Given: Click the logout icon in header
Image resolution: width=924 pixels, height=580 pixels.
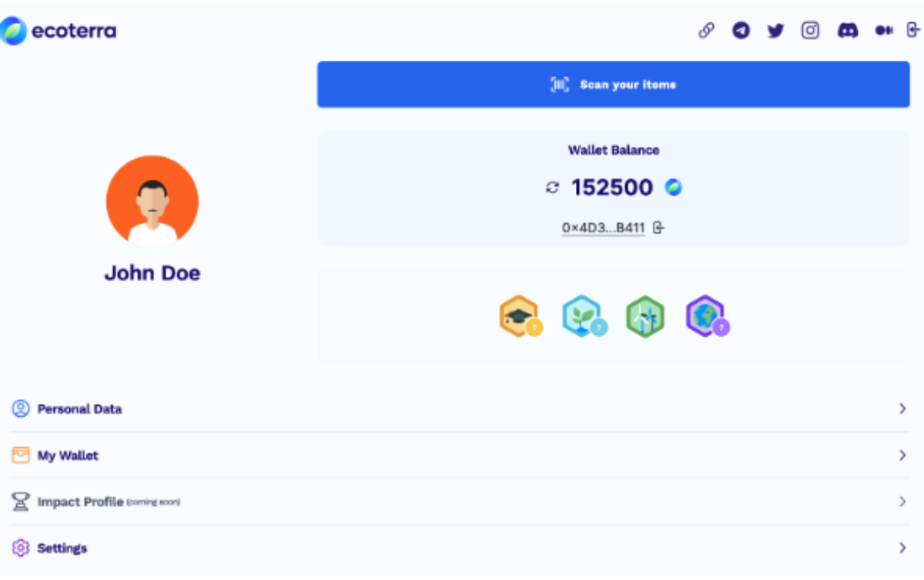Looking at the screenshot, I should tap(913, 31).
